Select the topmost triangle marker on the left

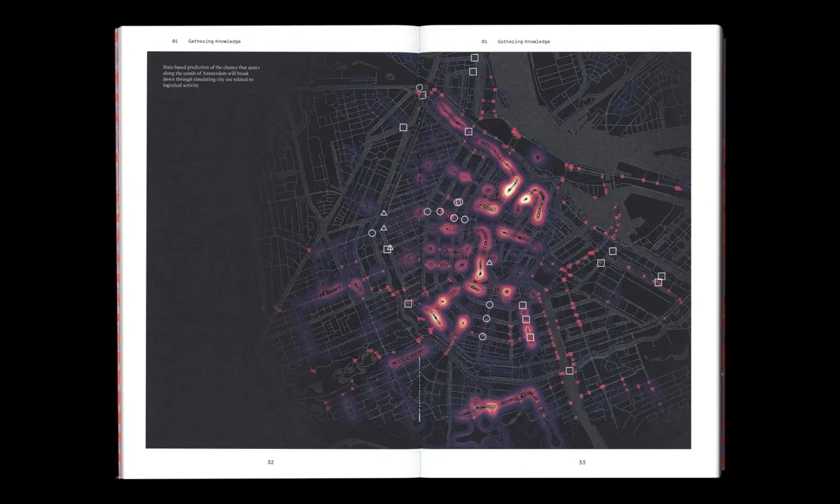(384, 212)
